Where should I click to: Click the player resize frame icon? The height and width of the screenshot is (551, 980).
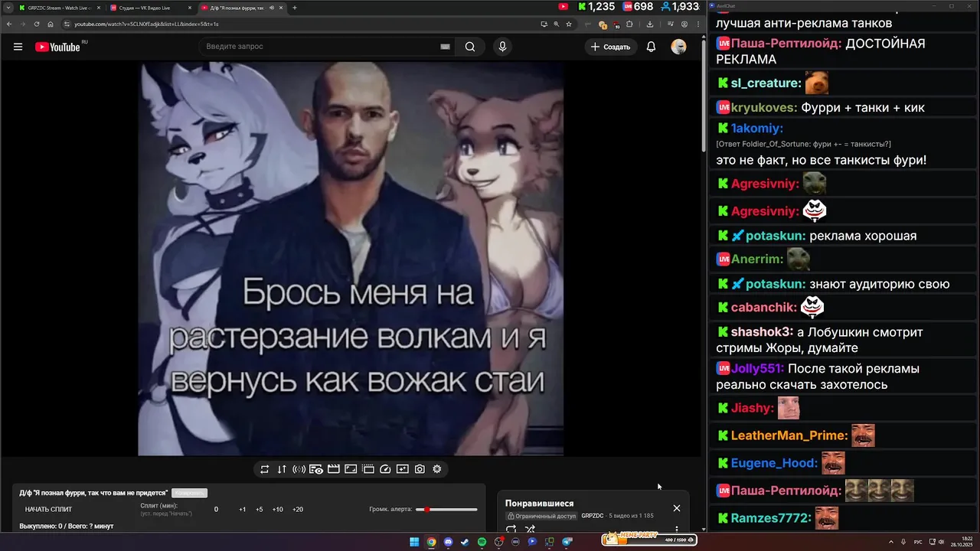pos(351,469)
